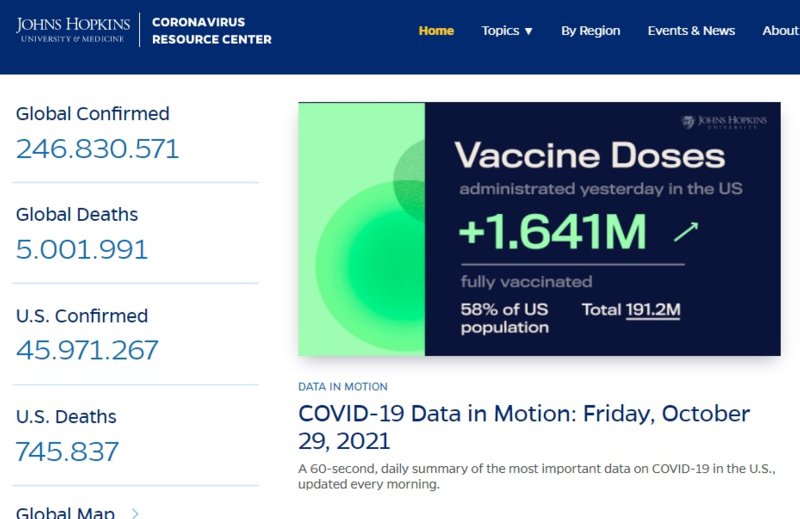This screenshot has height=519, width=800.
Task: Click the U.S. Deaths figure 745.837
Action: pos(67,451)
